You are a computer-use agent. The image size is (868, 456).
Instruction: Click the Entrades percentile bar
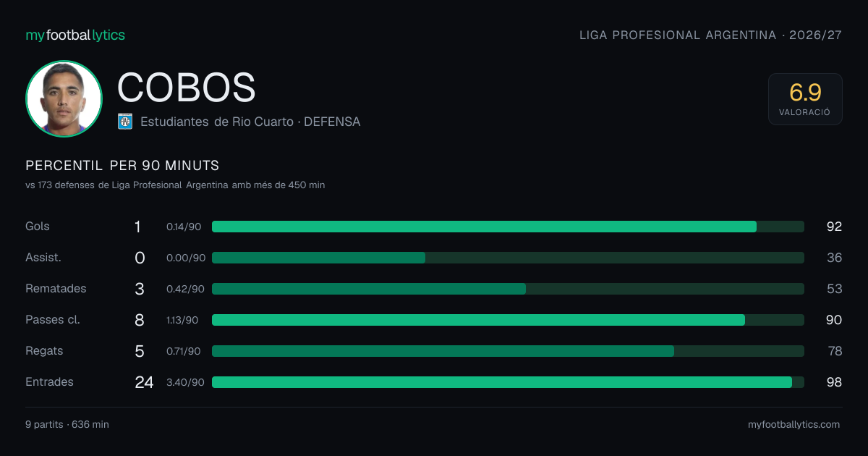[x=508, y=382]
